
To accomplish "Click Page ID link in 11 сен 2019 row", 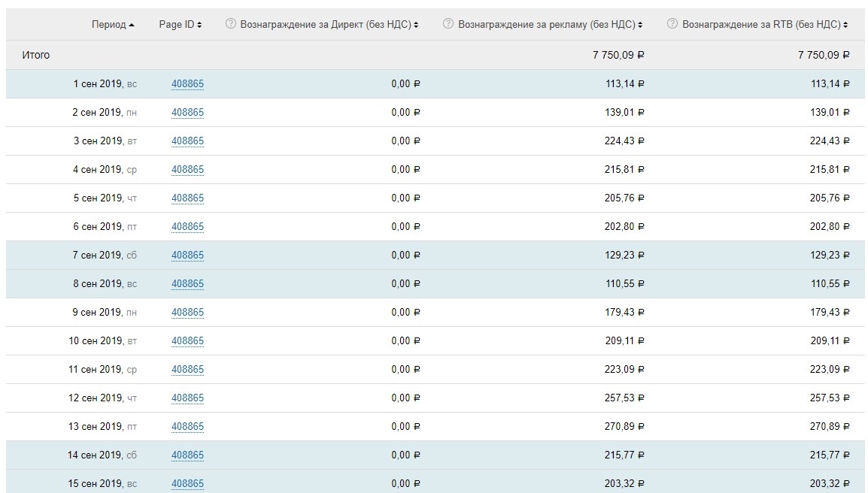I will coord(187,370).
